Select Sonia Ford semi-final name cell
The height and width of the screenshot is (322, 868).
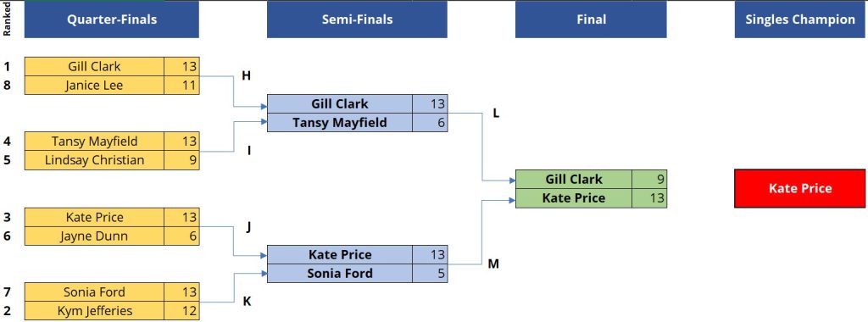[340, 274]
